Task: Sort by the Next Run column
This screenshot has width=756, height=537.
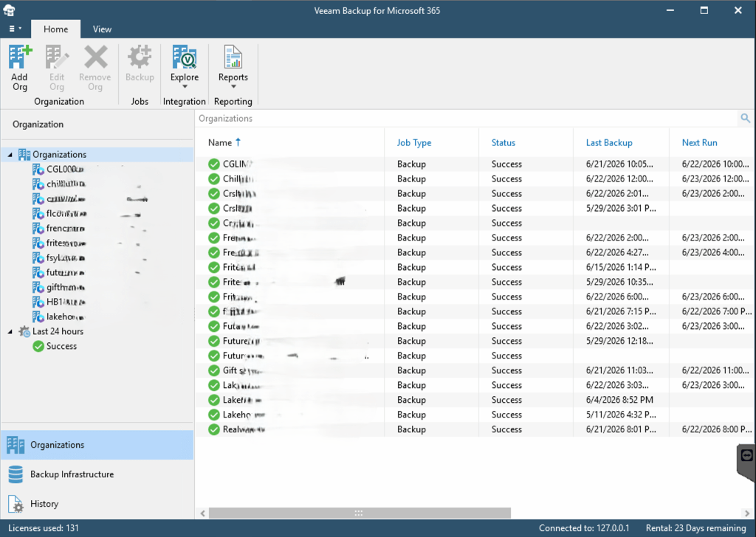Action: click(x=700, y=142)
